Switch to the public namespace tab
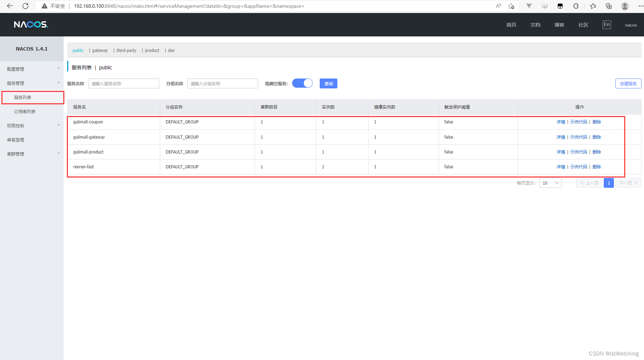This screenshot has height=360, width=644. 78,50
